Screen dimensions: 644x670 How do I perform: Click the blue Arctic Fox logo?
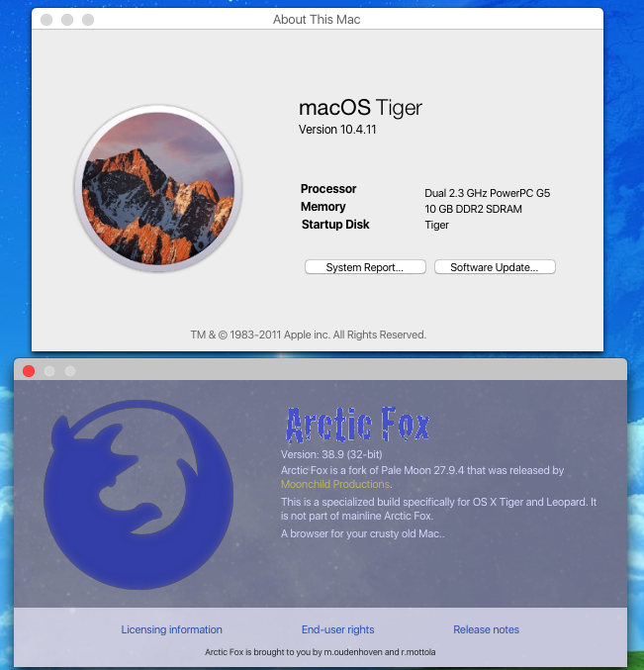coord(138,495)
